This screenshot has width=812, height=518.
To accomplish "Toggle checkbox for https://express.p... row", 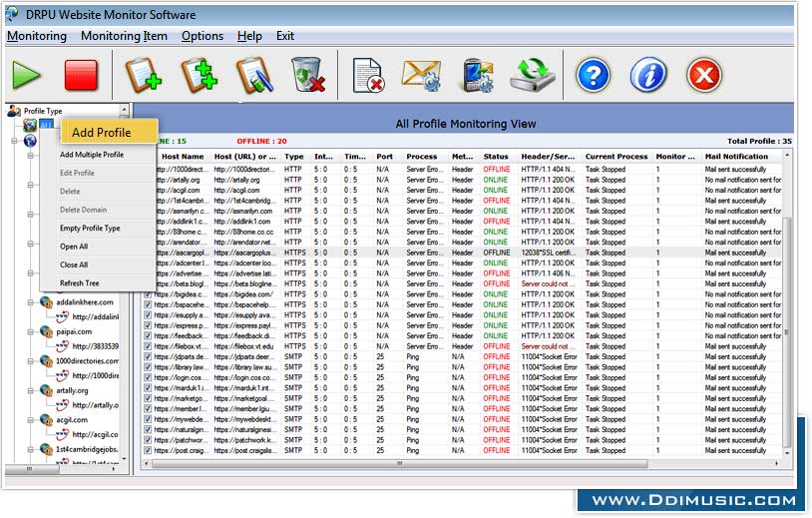I will pyautogui.click(x=148, y=325).
